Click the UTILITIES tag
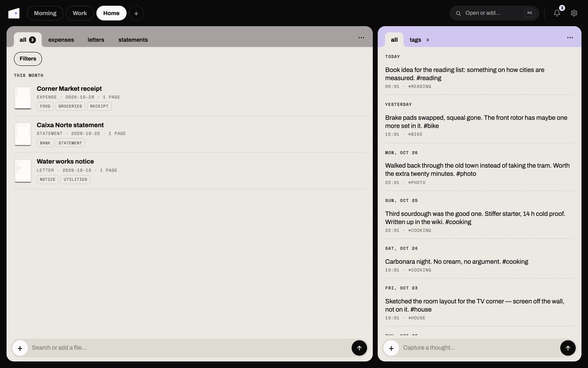 pyautogui.click(x=76, y=180)
